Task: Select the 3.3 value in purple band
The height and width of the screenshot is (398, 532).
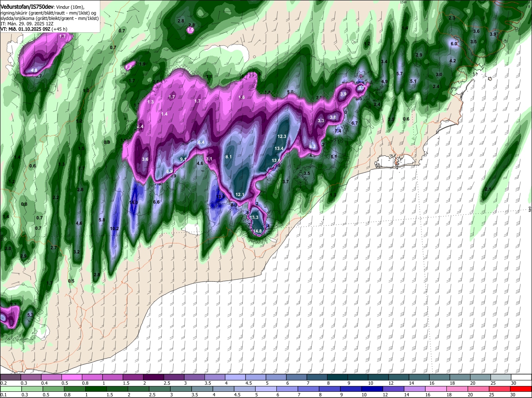Action: pyautogui.click(x=321, y=120)
